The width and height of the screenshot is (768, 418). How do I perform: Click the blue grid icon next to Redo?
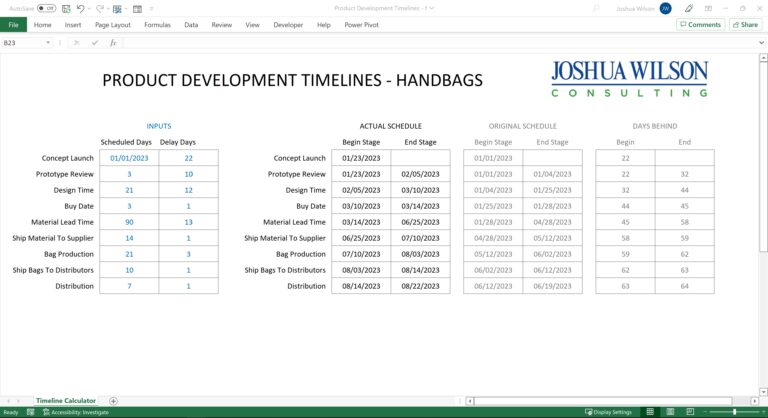pyautogui.click(x=117, y=8)
